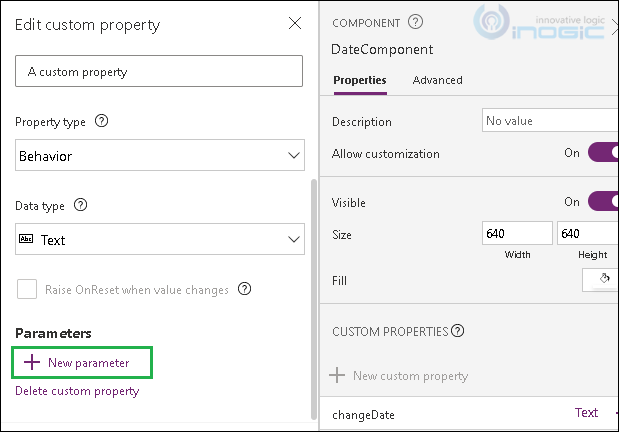This screenshot has width=619, height=432.
Task: Toggle the Visible switch
Action: tap(603, 202)
